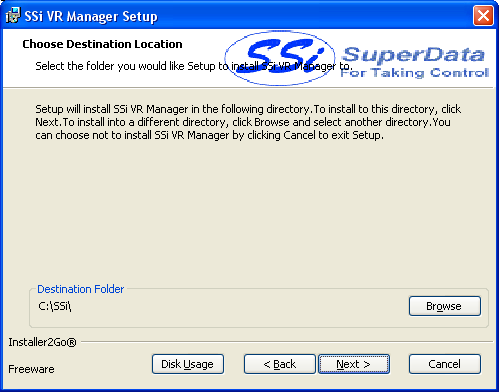Click the Freeware label text
Viewport: 499px width, 392px height.
tap(31, 369)
